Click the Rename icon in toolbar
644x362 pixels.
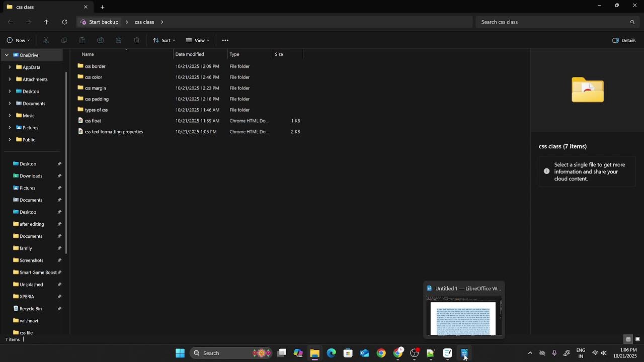tap(100, 40)
